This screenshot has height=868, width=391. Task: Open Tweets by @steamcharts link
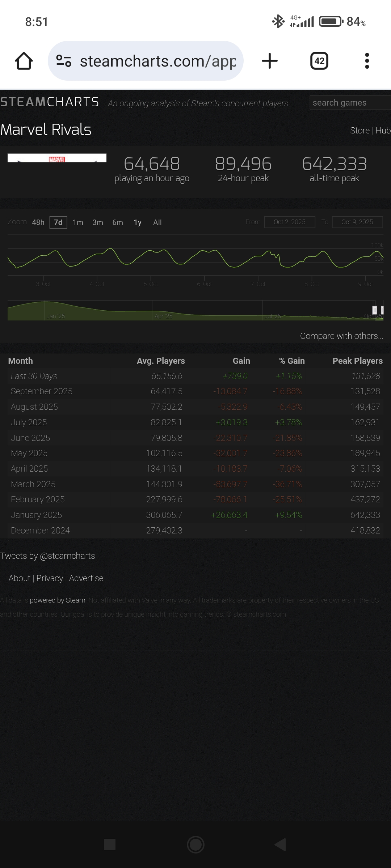pyautogui.click(x=47, y=556)
